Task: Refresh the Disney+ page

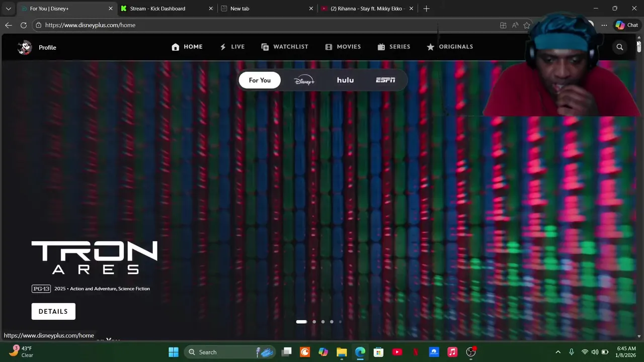Action: tap(24, 25)
